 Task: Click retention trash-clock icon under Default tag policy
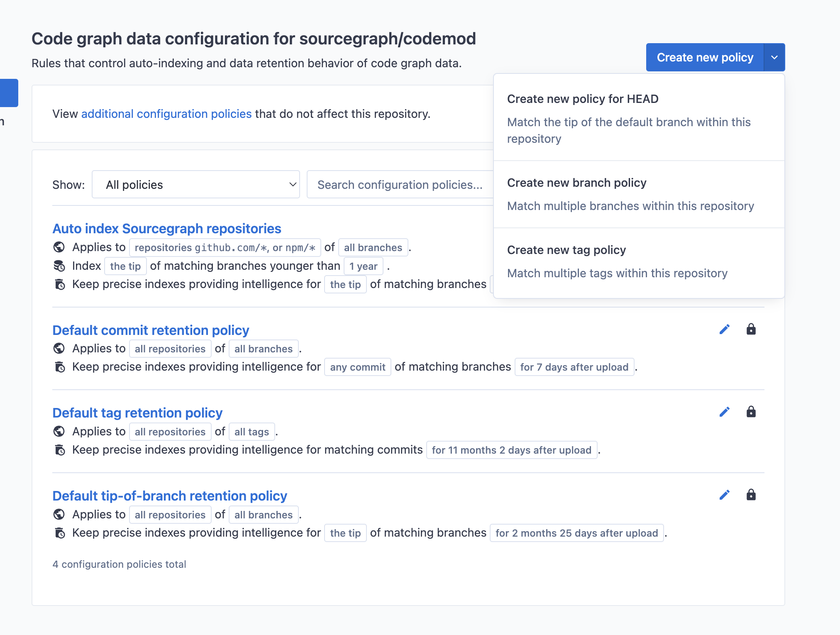pyautogui.click(x=60, y=450)
